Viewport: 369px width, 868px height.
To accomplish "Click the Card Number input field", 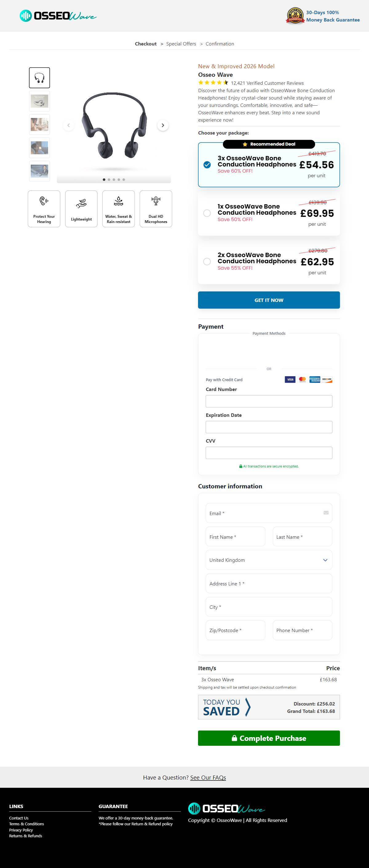I will (269, 401).
